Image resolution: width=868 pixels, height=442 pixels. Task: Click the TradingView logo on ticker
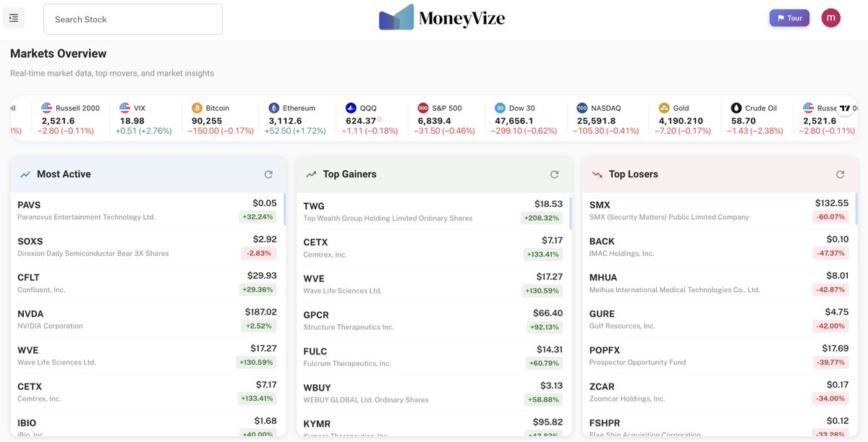coord(845,108)
